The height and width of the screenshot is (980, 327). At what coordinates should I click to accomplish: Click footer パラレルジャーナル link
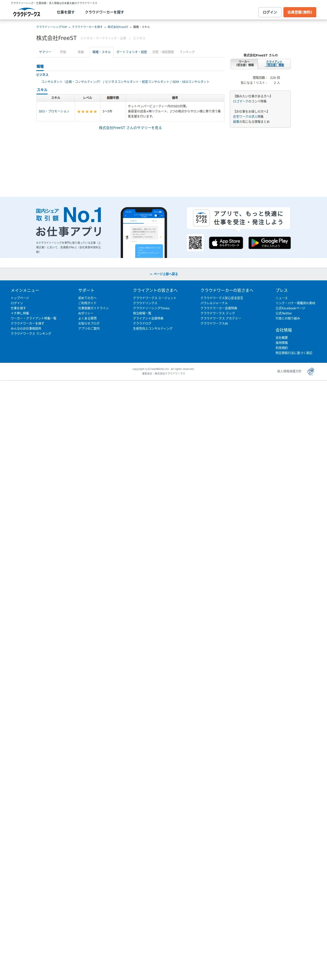click(214, 303)
